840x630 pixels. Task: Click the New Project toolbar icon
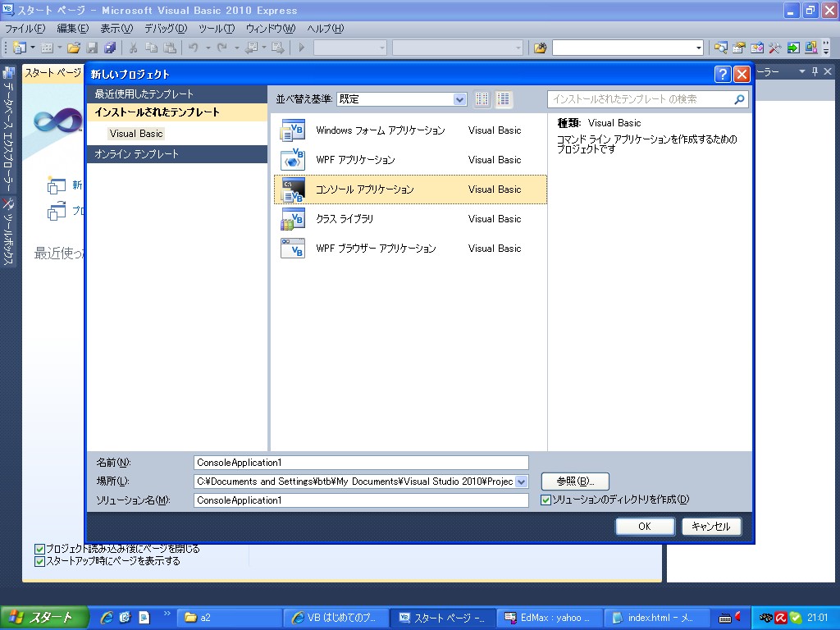tap(19, 48)
